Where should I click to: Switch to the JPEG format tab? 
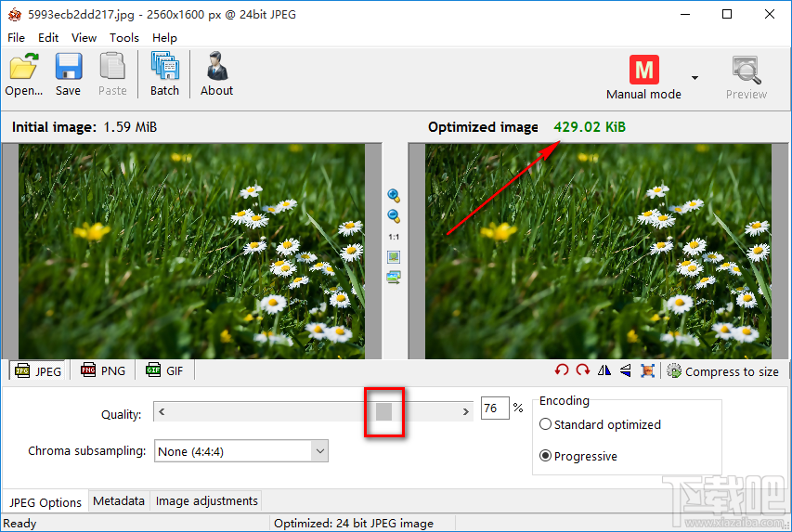click(x=38, y=371)
